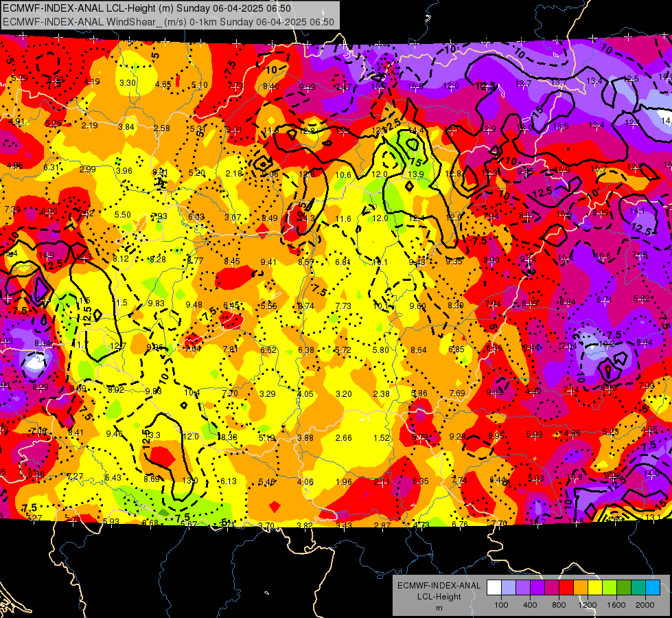Click the 'm' unit label in the legend box

(439, 608)
